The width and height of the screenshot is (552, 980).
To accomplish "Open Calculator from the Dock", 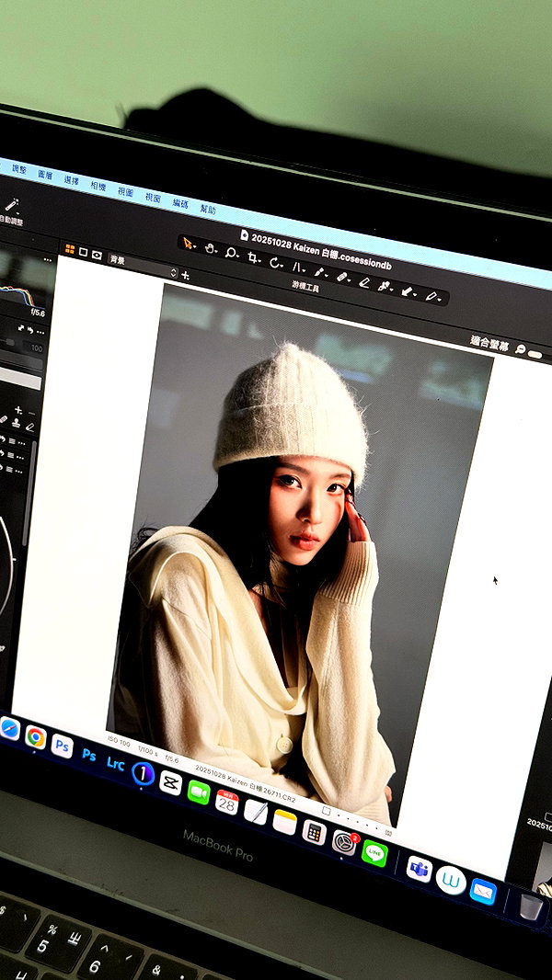I will pos(314,832).
